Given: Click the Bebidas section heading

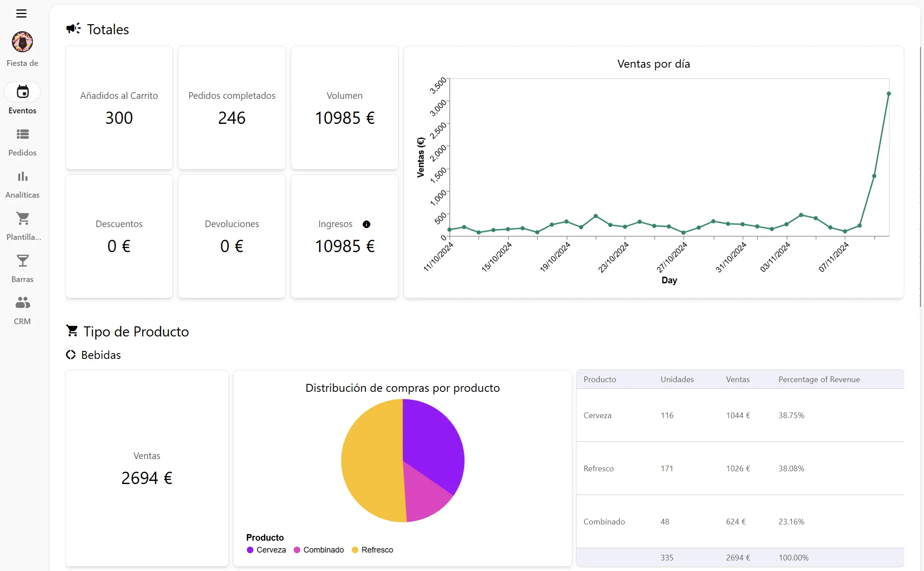Looking at the screenshot, I should pyautogui.click(x=101, y=355).
